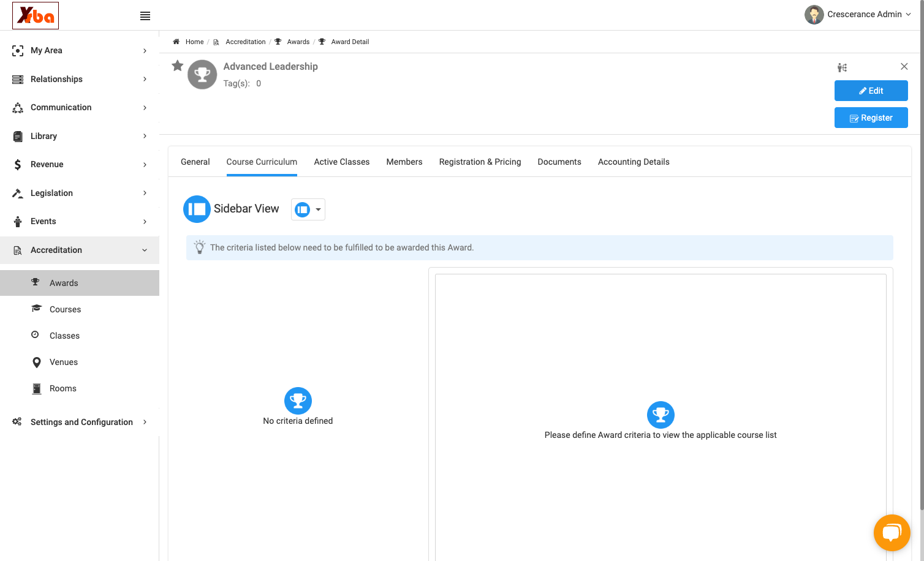Click the My Area sidebar icon

click(x=18, y=51)
